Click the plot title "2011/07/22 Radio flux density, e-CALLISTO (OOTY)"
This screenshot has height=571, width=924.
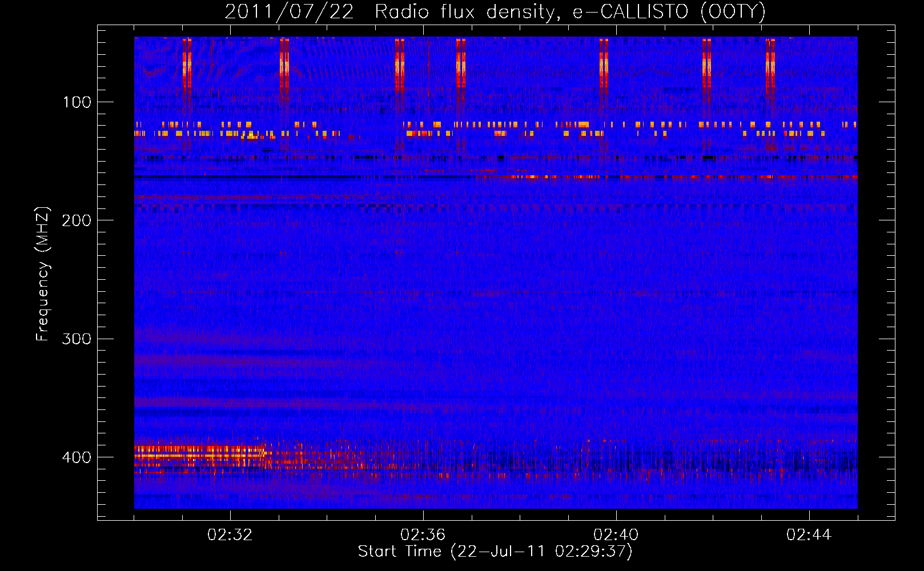click(x=495, y=12)
